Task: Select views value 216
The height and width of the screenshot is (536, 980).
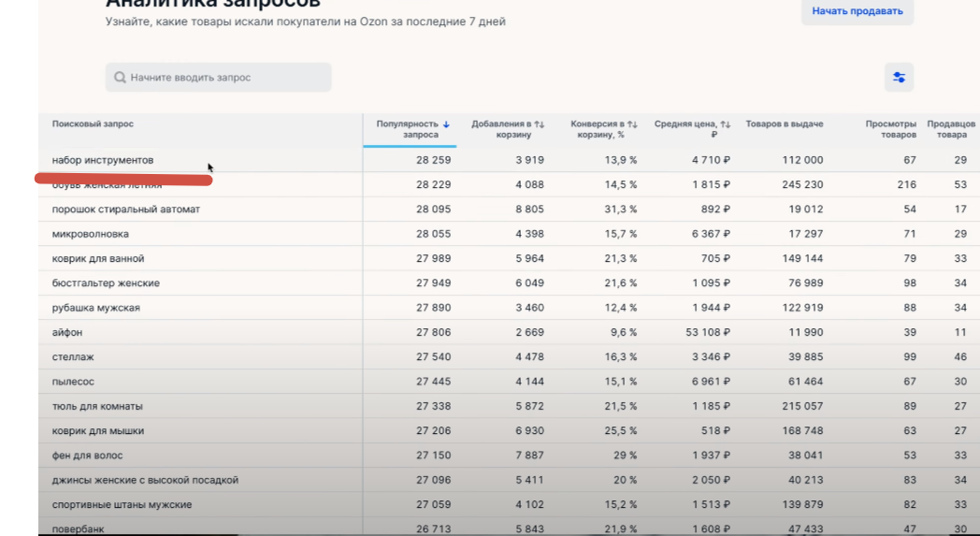Action: click(x=906, y=184)
